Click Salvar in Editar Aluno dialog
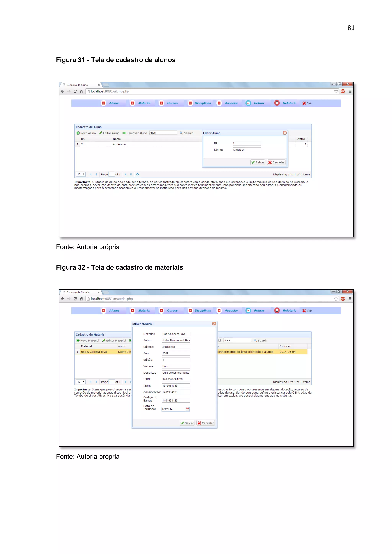The height and width of the screenshot is (554, 392). 258,162
